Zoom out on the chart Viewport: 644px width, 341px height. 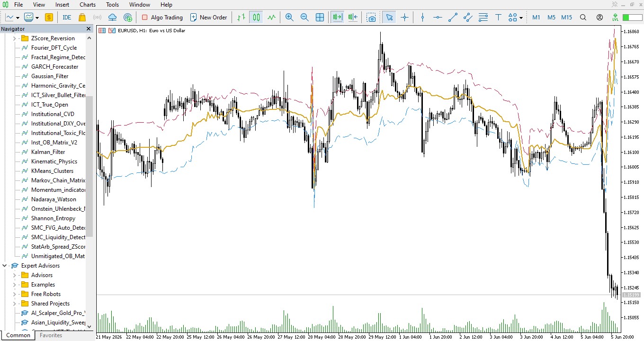[304, 18]
